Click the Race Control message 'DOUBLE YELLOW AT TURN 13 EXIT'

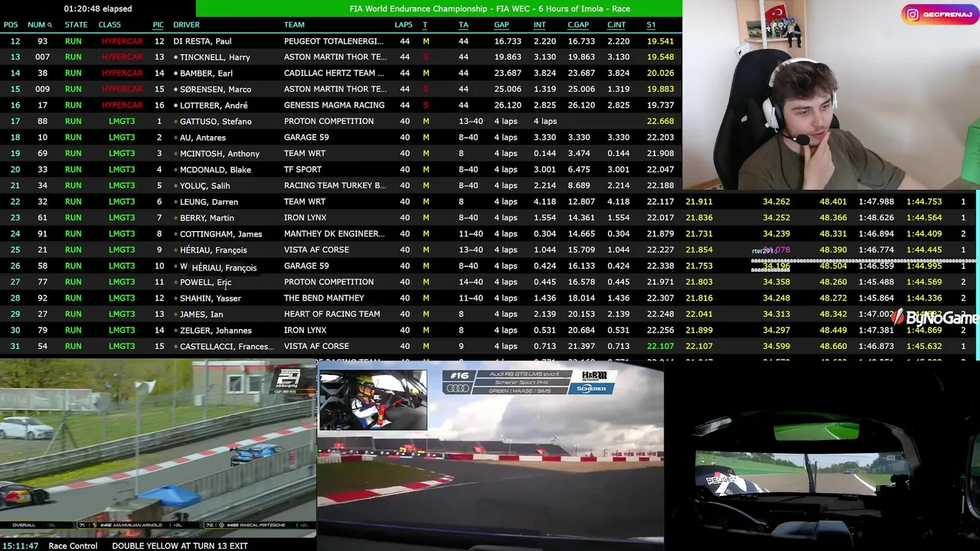point(180,546)
